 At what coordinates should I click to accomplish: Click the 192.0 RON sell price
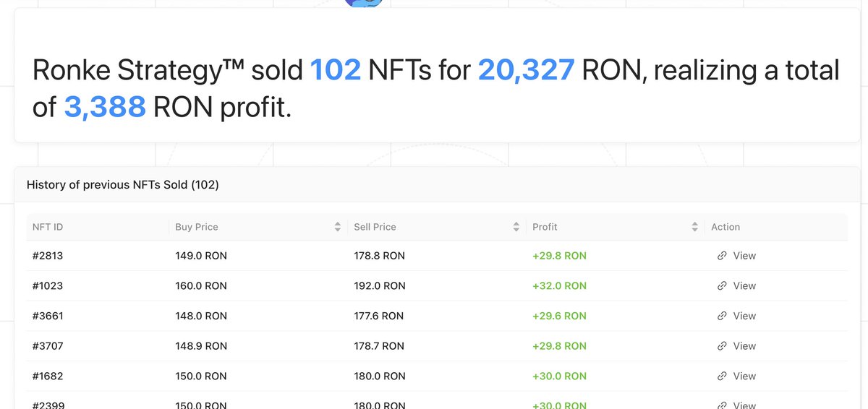pyautogui.click(x=380, y=286)
